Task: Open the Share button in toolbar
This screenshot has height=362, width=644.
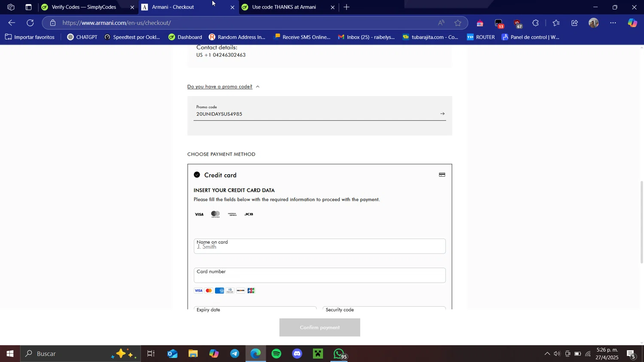Action: pos(575,23)
